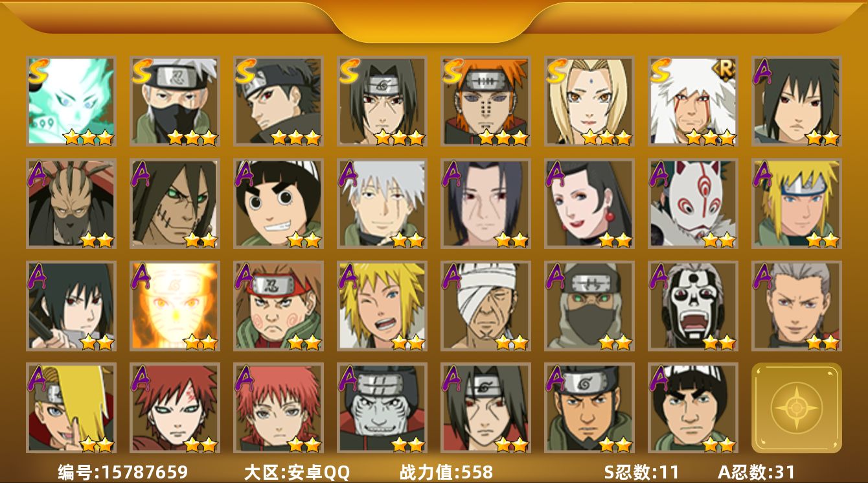Select the red-haired ninja with forehead tattoo
Screen dimensions: 868x483
175,408
